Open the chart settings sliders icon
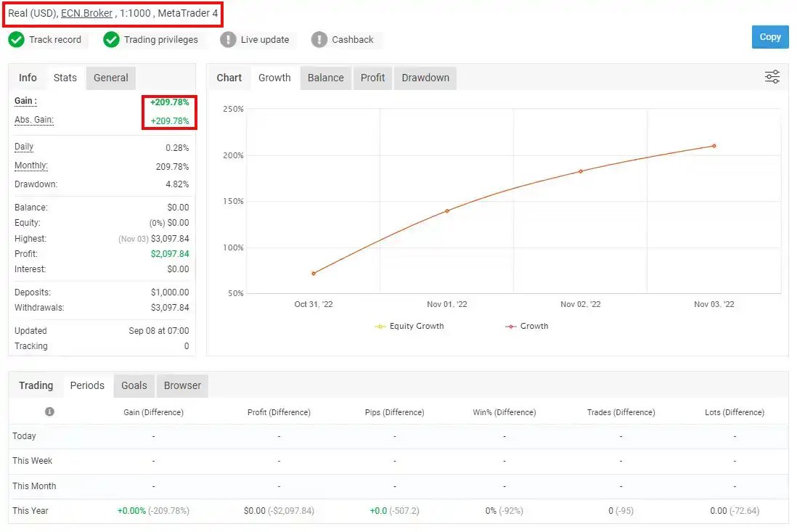The height and width of the screenshot is (532, 797). click(772, 77)
